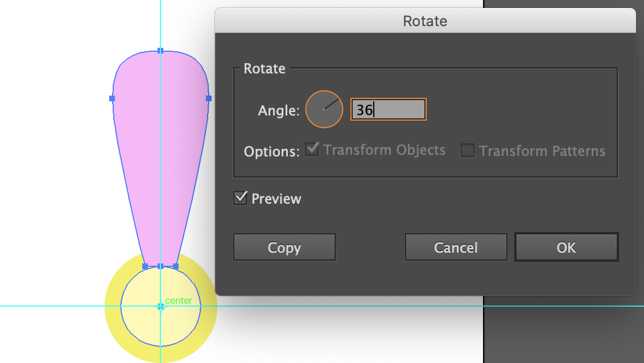Screen dimensions: 644x363
Task: Toggle the Transform Objects checkbox
Action: click(312, 150)
